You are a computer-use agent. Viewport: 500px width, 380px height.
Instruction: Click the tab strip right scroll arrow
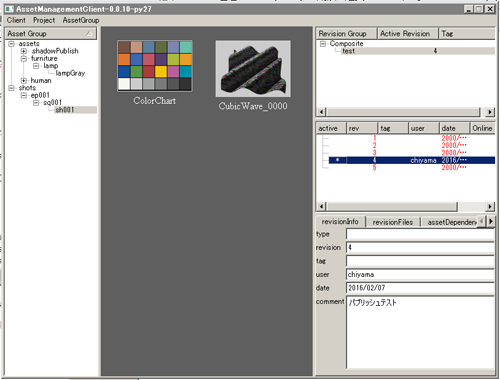[491, 221]
